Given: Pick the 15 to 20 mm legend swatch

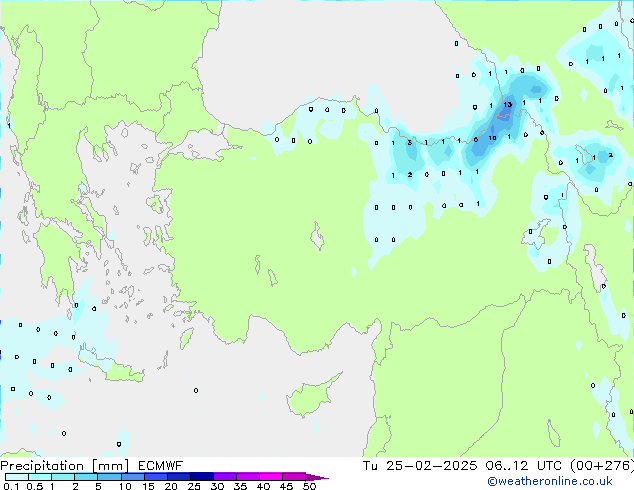Looking at the screenshot, I should [156, 477].
